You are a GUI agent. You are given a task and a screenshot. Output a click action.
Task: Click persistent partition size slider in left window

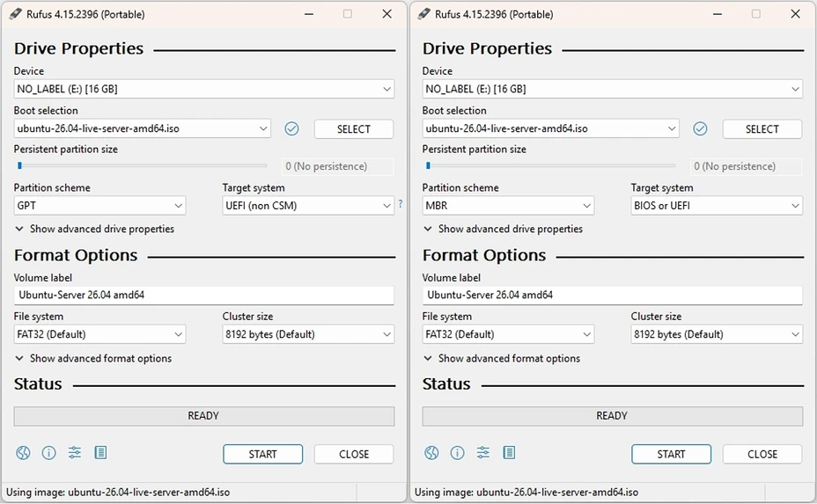[x=141, y=165]
